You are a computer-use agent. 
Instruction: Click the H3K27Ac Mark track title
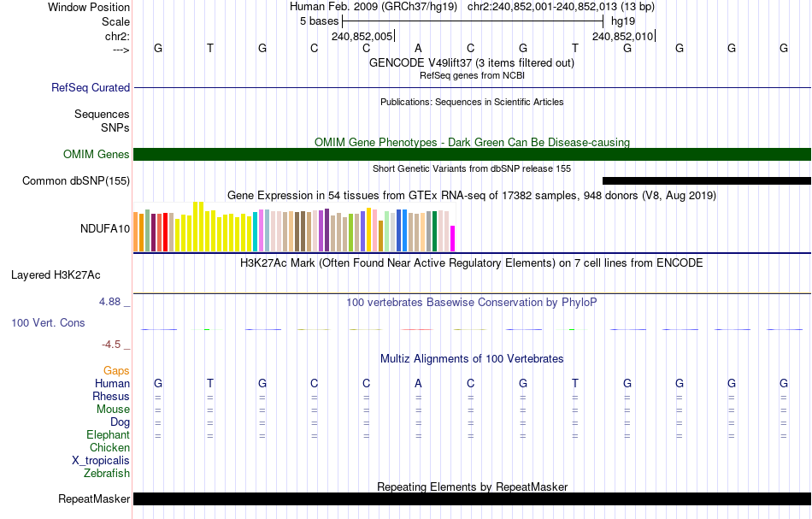click(472, 262)
